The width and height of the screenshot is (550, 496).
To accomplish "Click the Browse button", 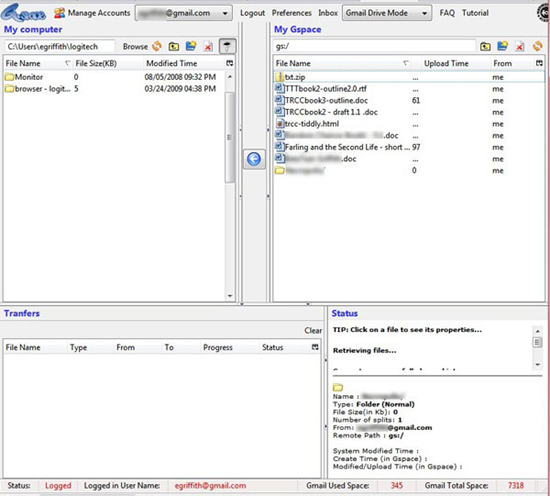I will 135,47.
